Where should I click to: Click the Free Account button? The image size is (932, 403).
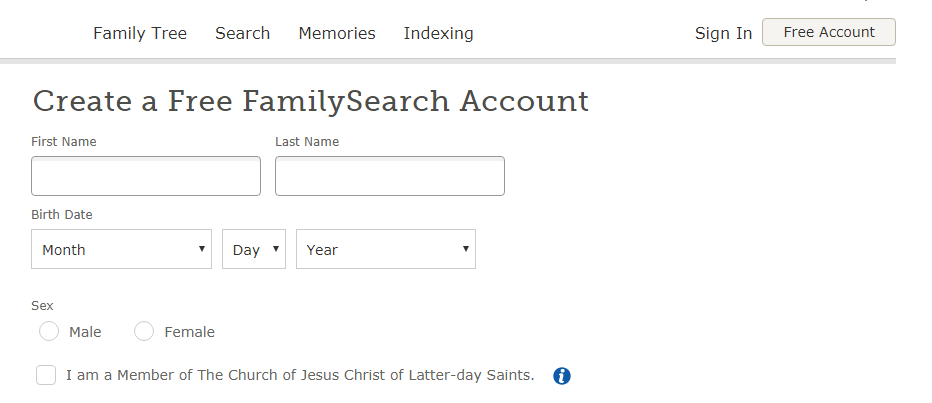pyautogui.click(x=829, y=32)
